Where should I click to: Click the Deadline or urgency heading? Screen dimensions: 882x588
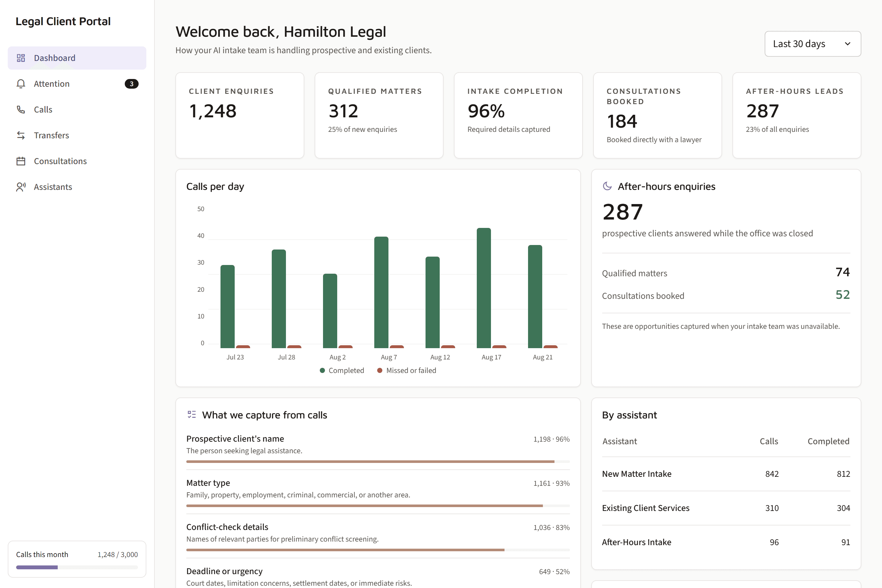(224, 571)
